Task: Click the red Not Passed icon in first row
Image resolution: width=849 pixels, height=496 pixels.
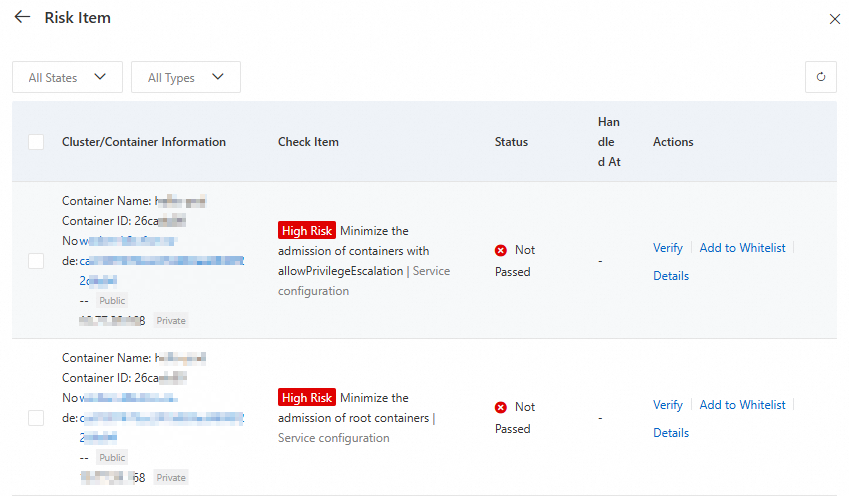Action: tap(501, 250)
